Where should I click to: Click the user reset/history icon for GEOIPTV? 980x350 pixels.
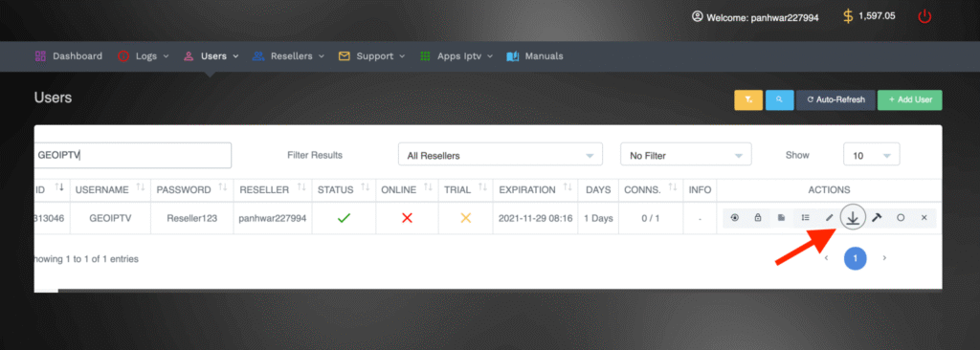pos(734,217)
